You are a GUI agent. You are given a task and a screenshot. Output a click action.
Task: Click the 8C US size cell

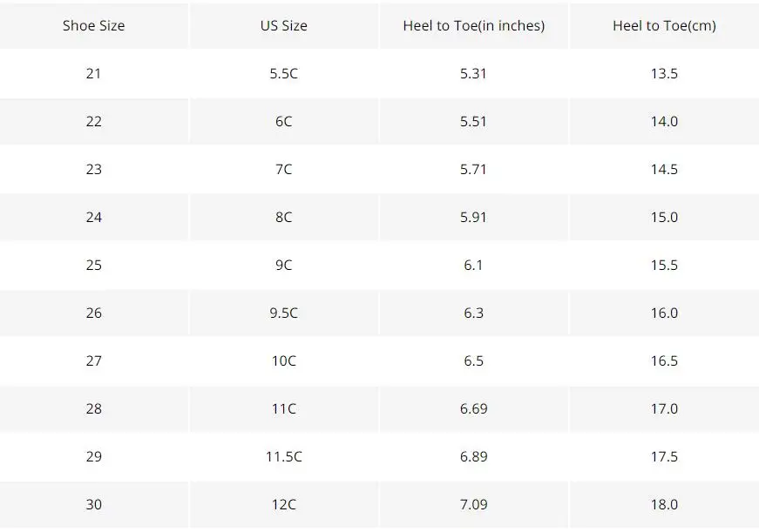tap(283, 217)
